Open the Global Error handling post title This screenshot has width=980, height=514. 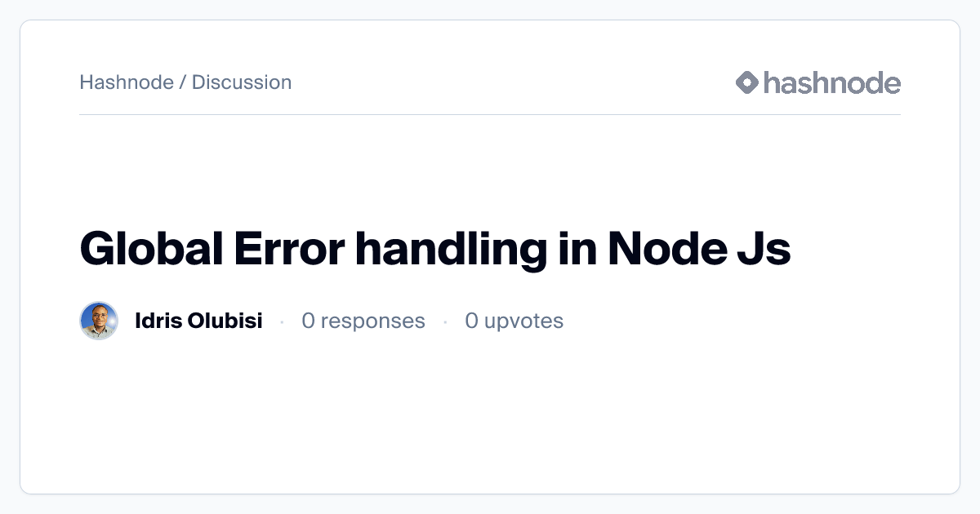coord(435,249)
